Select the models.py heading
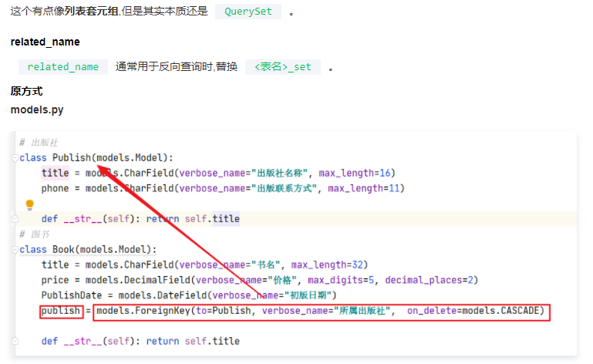Image resolution: width=593 pixels, height=364 pixels. click(x=37, y=110)
